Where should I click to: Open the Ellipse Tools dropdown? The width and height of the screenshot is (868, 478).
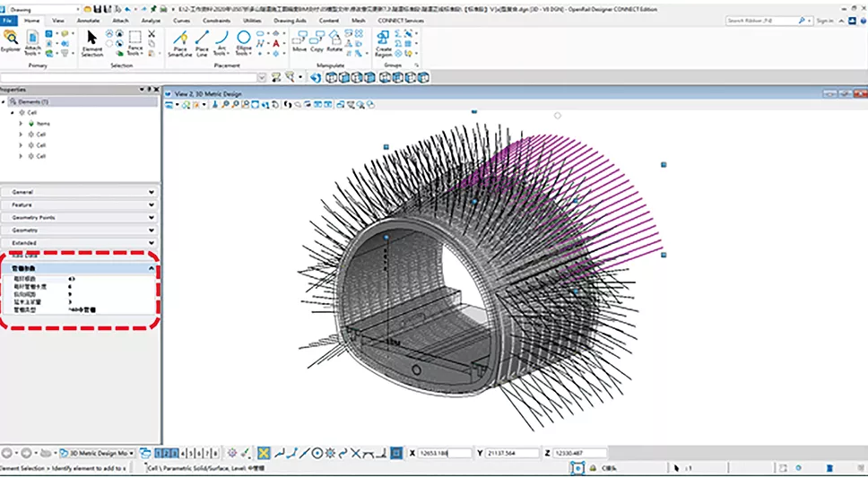coord(244,44)
